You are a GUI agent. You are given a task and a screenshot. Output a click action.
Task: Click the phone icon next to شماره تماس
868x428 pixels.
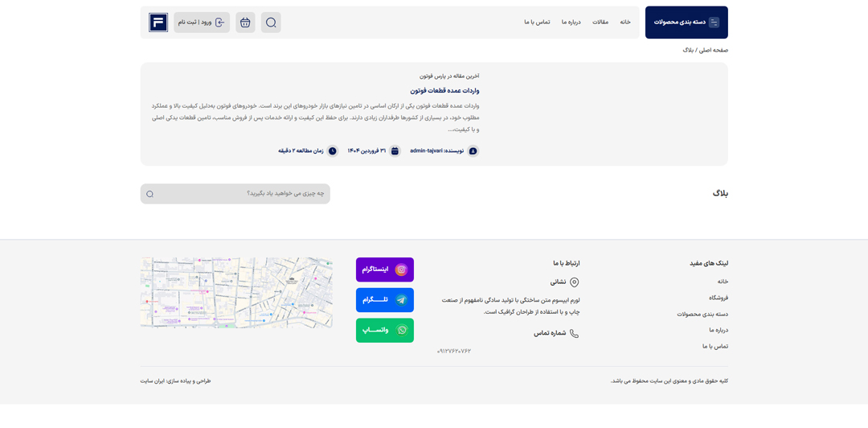(x=574, y=334)
